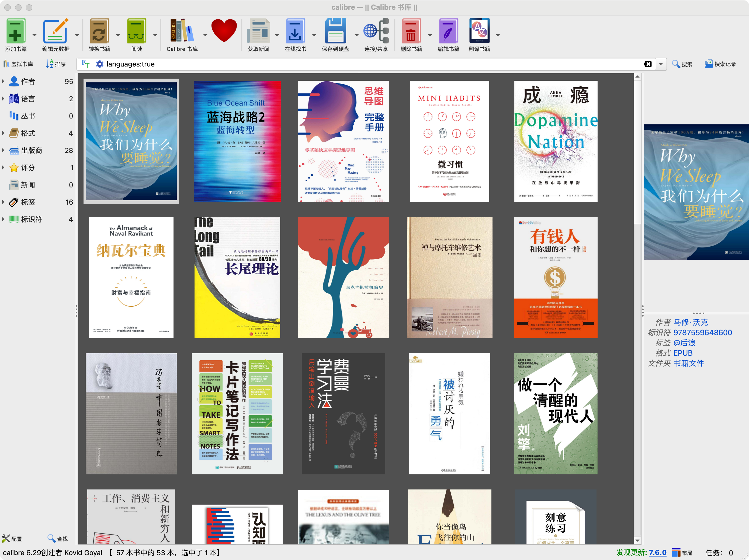Clear the search box with X icon
The height and width of the screenshot is (560, 749).
tap(647, 64)
